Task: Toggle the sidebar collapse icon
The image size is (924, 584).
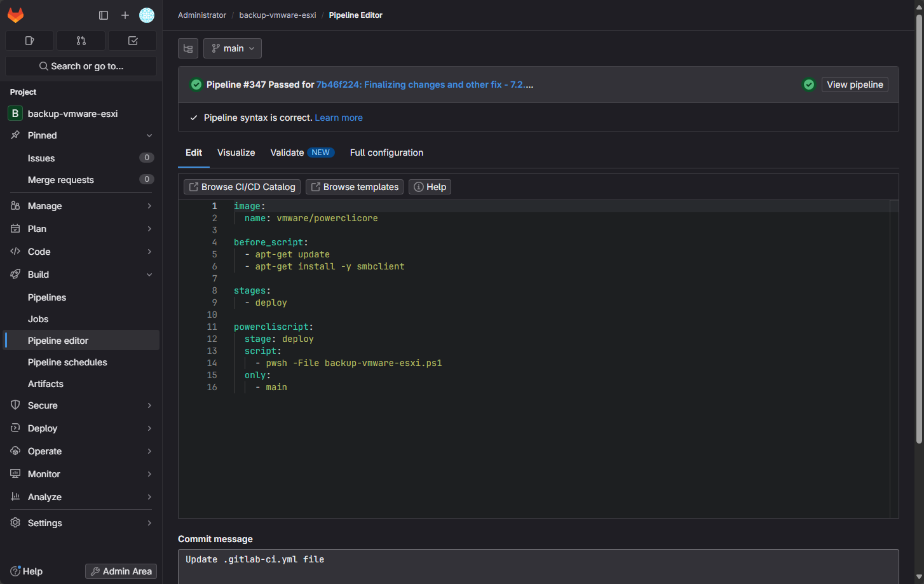Action: click(104, 15)
